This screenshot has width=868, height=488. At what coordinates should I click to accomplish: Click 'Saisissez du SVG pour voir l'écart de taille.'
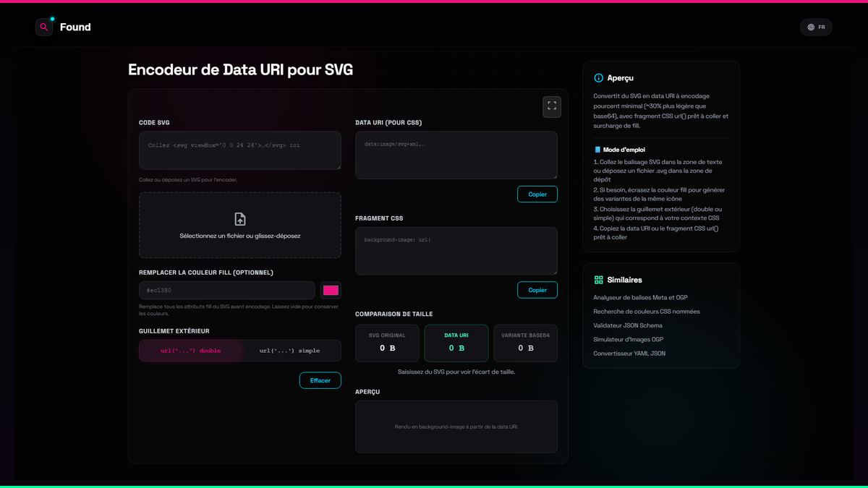pyautogui.click(x=456, y=372)
